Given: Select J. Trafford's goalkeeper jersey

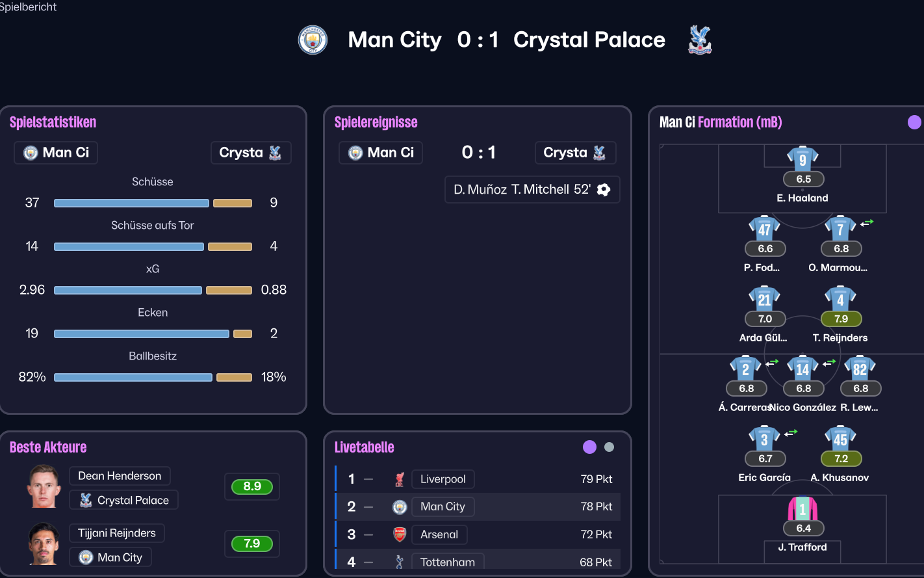Looking at the screenshot, I should [x=802, y=509].
